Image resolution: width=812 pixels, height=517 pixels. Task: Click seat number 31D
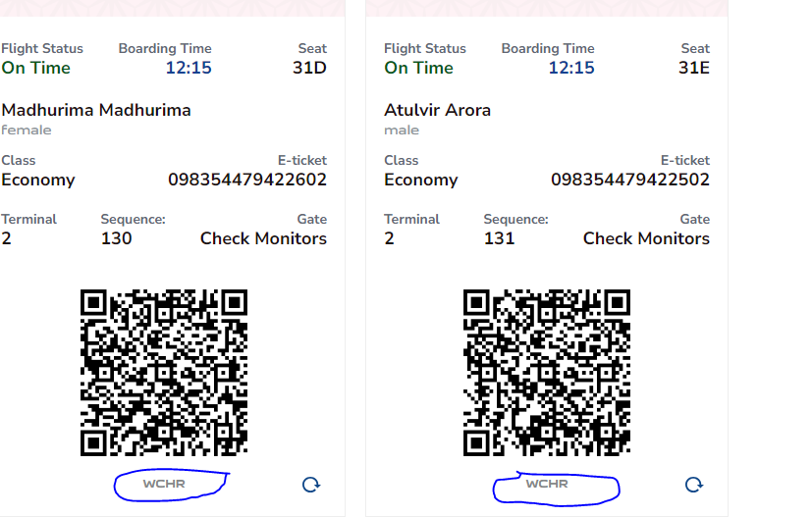[x=309, y=68]
